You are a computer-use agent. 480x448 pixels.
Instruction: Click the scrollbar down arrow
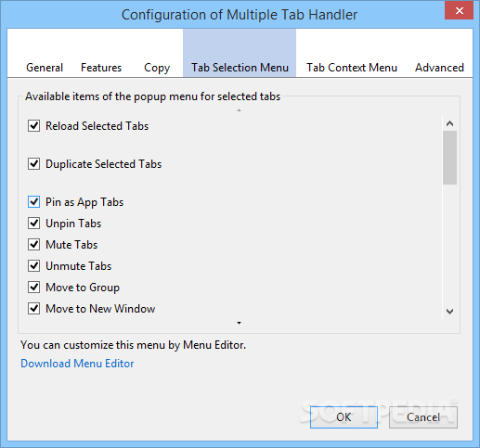449,312
